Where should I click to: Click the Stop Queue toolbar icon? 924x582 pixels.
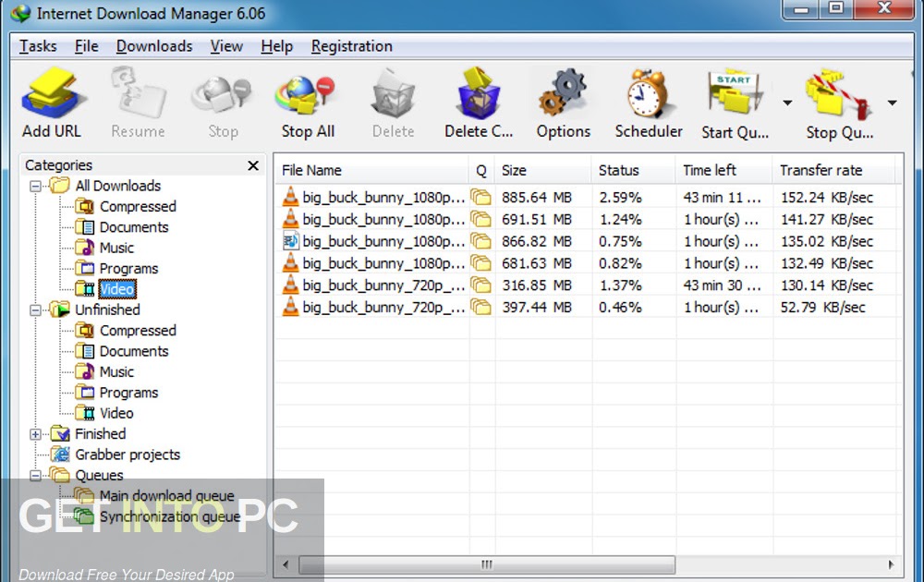click(x=838, y=93)
